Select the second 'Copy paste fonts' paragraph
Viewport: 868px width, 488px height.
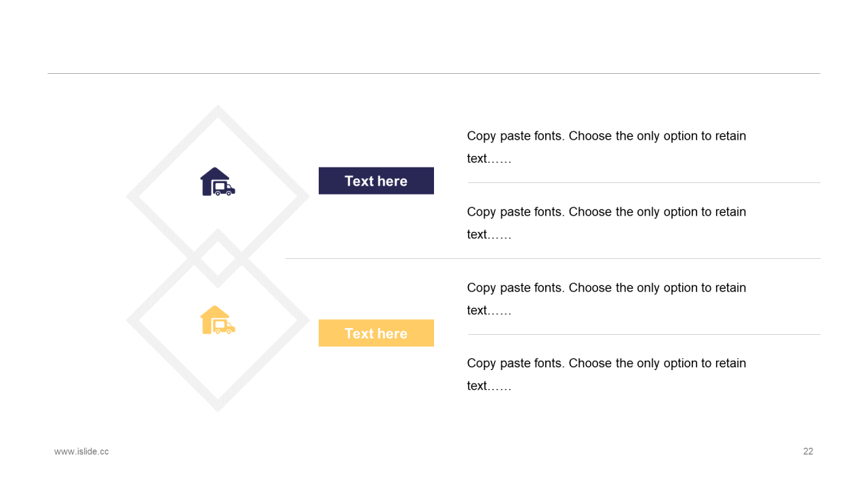coord(607,223)
